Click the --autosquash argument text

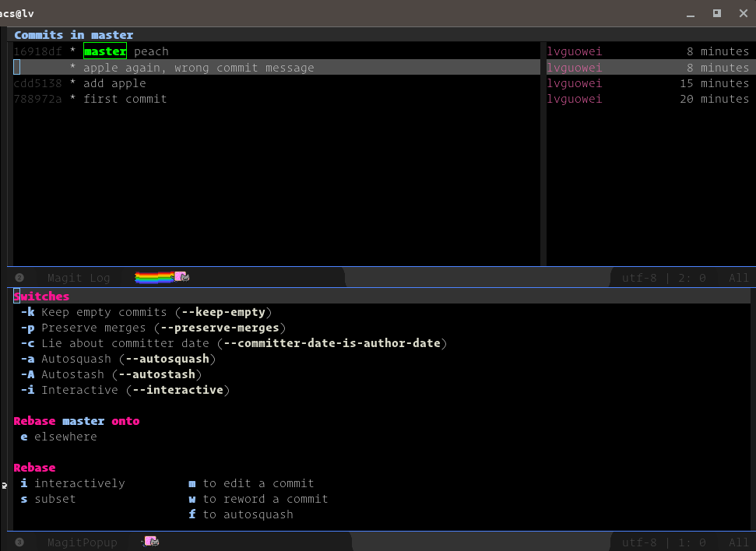pos(167,359)
